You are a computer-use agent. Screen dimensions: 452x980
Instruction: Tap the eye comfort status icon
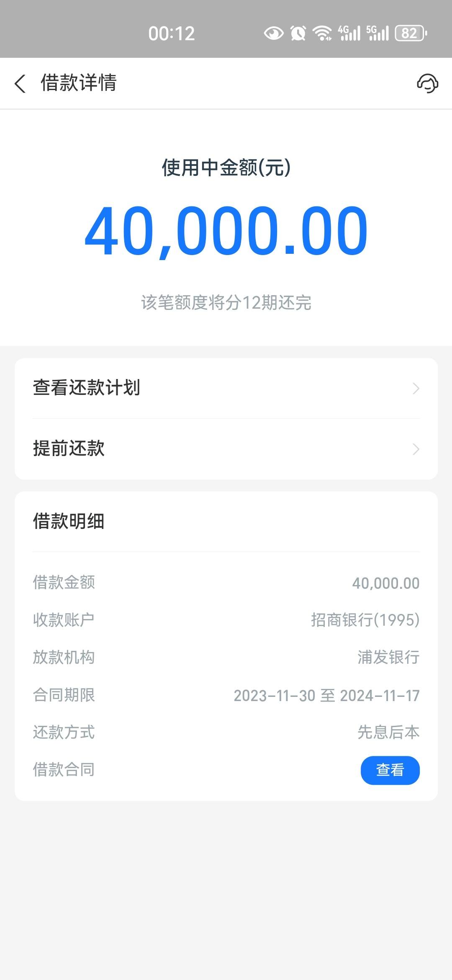click(x=274, y=33)
